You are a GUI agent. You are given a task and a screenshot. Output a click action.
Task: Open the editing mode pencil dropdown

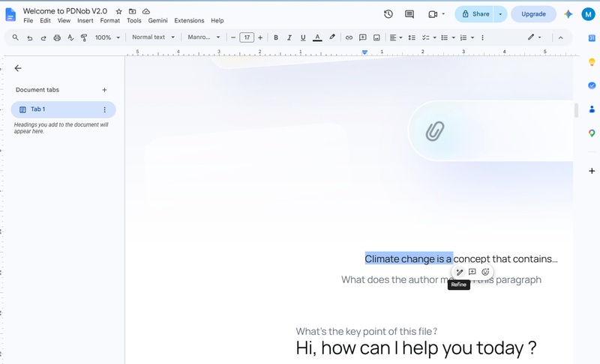[x=534, y=37]
